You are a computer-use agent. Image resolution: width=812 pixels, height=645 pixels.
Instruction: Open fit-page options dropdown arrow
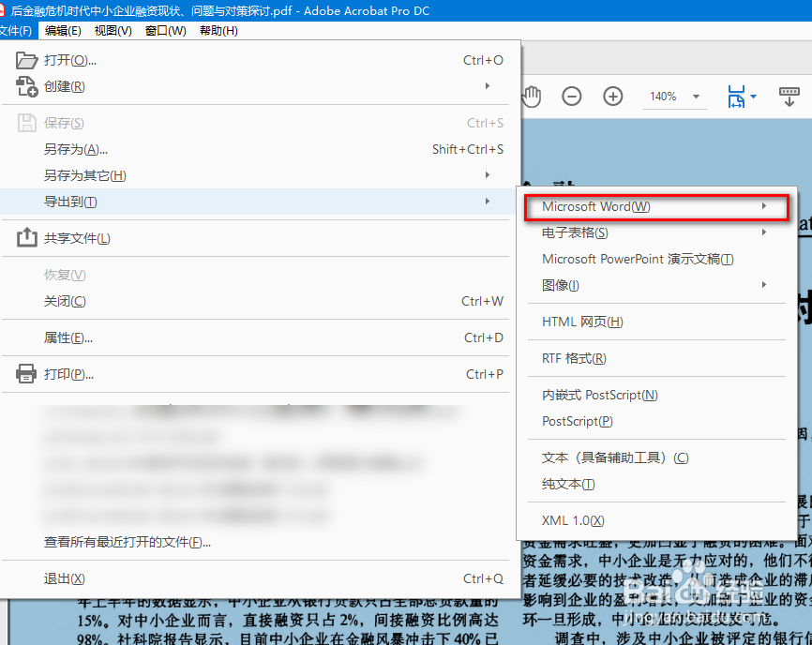coord(754,97)
